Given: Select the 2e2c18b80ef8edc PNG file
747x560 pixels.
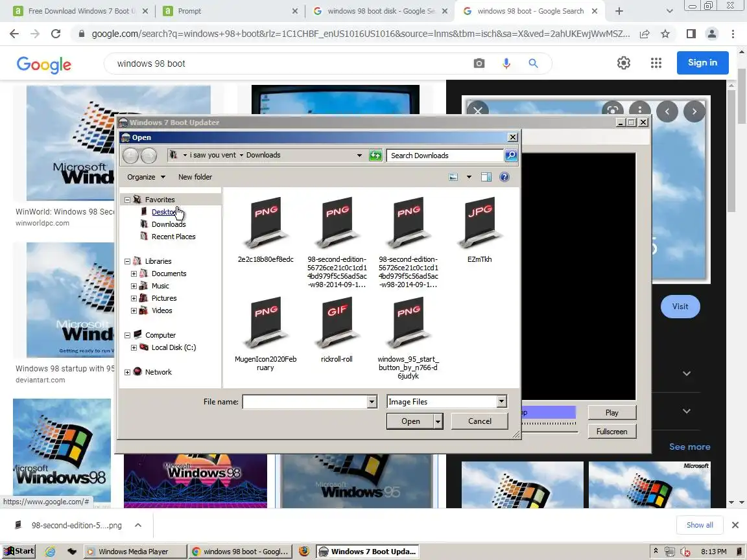Looking at the screenshot, I should tap(265, 230).
